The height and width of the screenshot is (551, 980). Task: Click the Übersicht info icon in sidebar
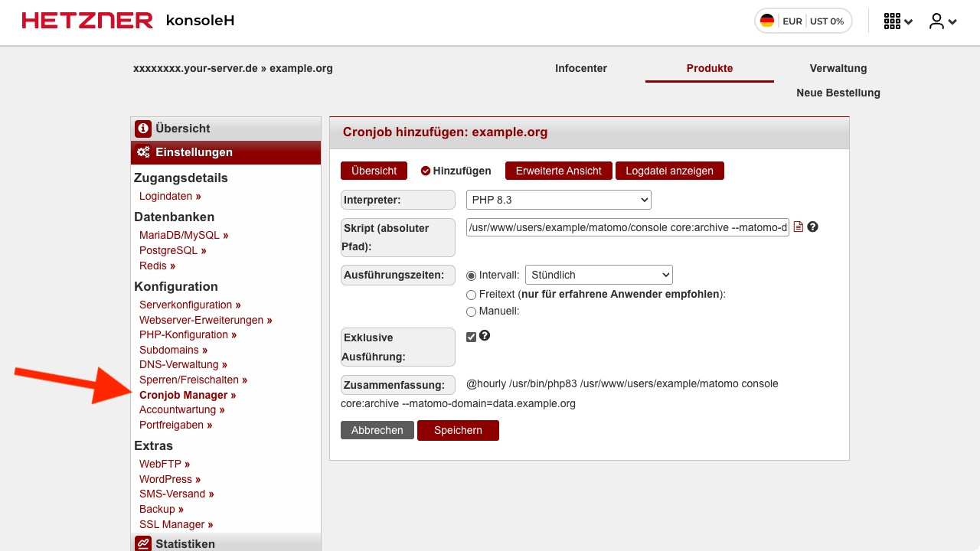click(x=143, y=129)
